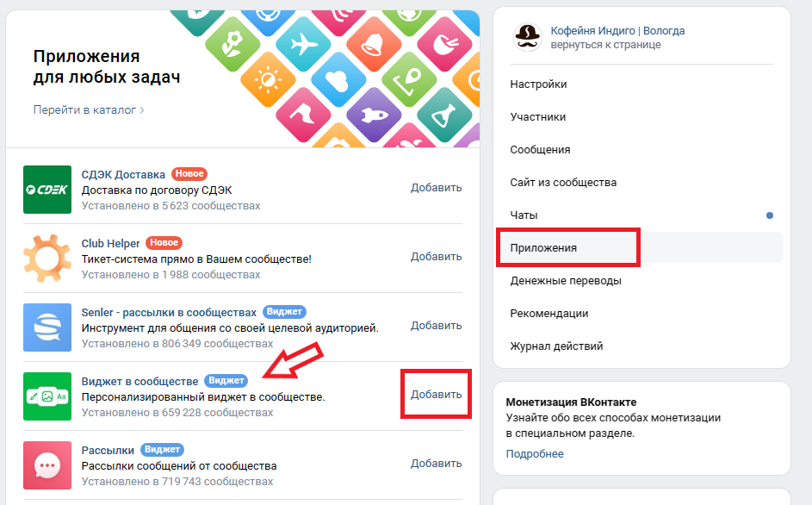
Task: Select Сайт из сообщества menu item
Action: pos(563,183)
